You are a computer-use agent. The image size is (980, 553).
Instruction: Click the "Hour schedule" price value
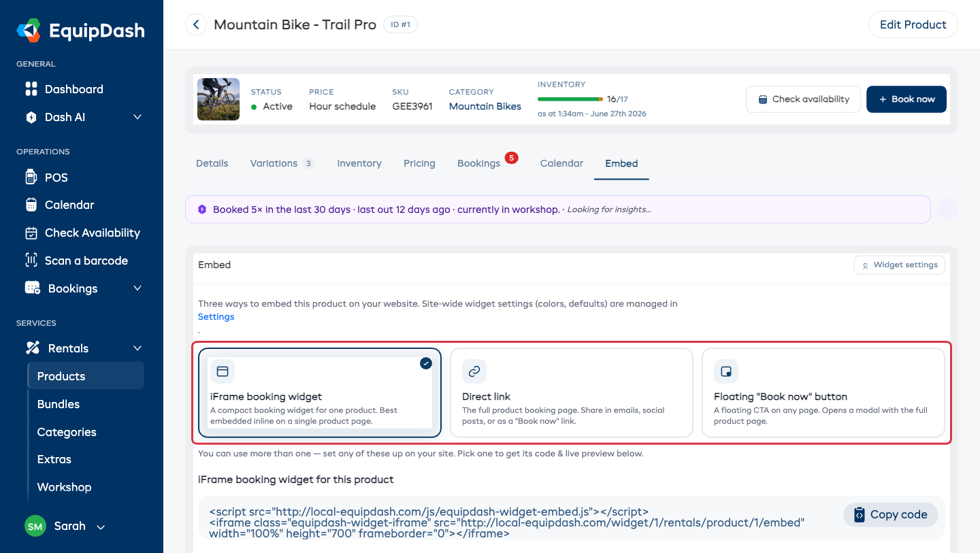point(342,106)
